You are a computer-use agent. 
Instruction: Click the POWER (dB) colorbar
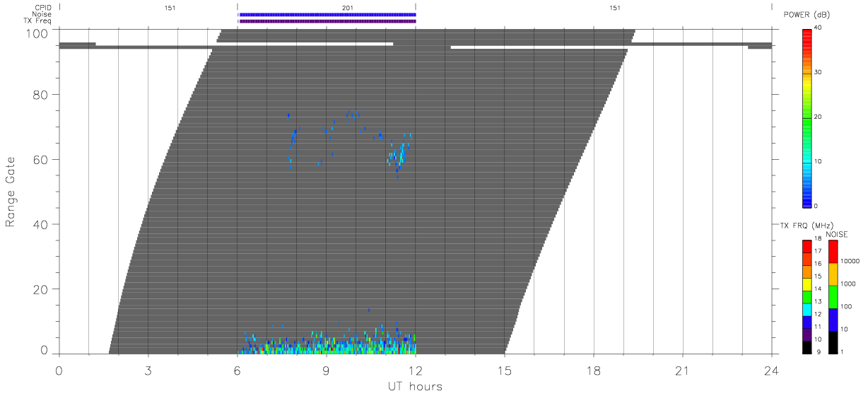(x=807, y=117)
